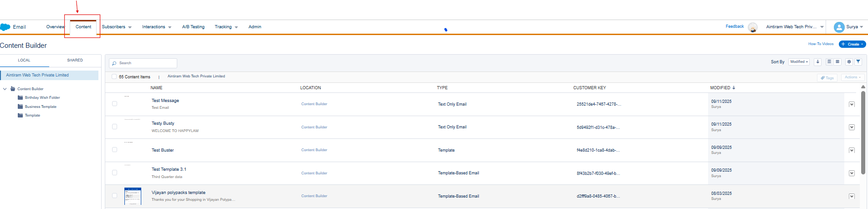Click the content list vertical scrollbar
This screenshot has width=868, height=209.
pyautogui.click(x=863, y=132)
